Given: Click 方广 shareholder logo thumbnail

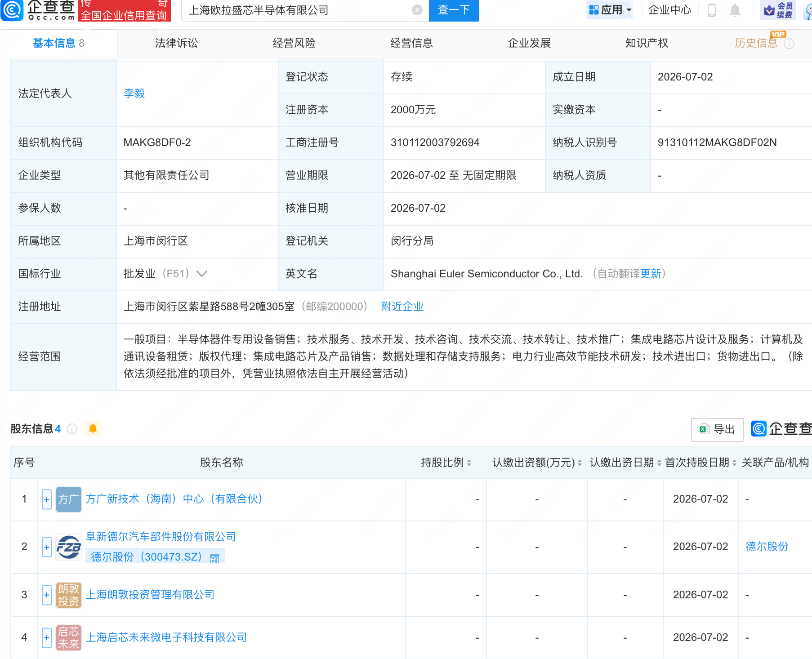Looking at the screenshot, I should [69, 499].
